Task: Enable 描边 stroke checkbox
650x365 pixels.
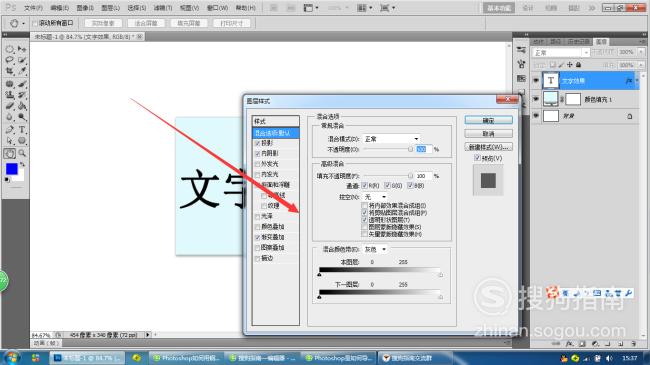Action: click(257, 258)
